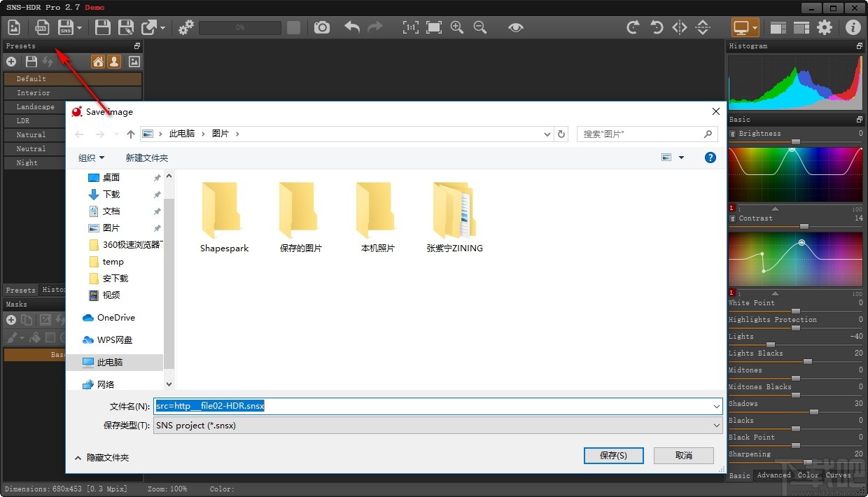
Task: Select the Landscape preset
Action: (x=34, y=107)
